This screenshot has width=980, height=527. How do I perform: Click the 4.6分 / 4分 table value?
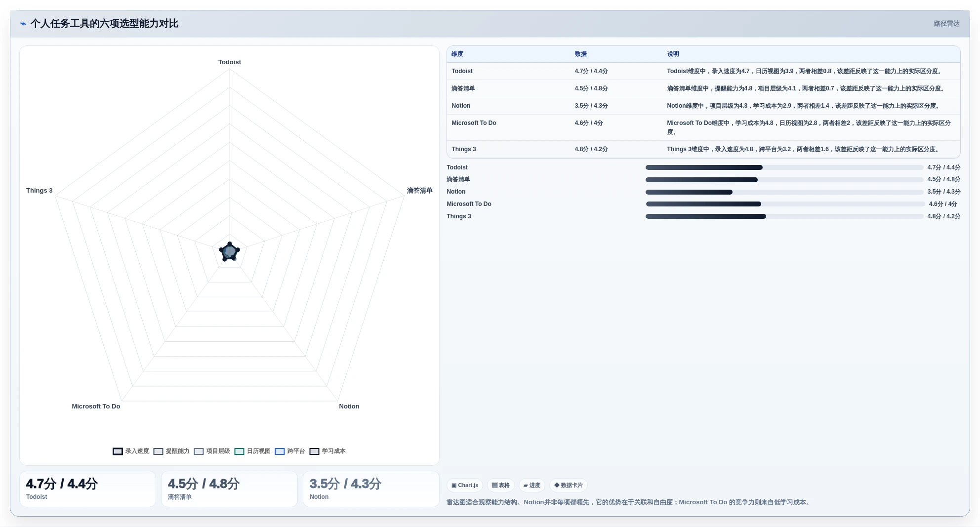tap(589, 123)
